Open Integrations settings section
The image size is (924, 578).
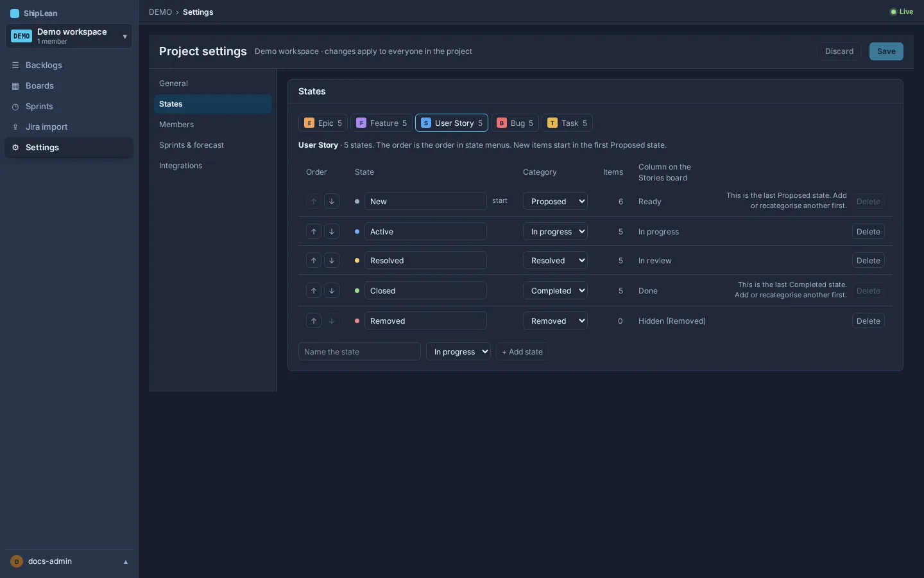pyautogui.click(x=212, y=166)
